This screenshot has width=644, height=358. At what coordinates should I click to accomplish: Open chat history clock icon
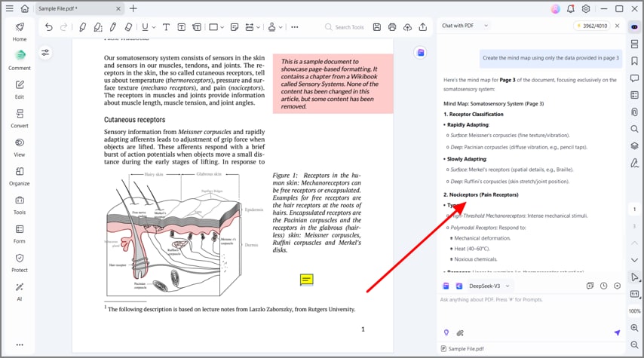pos(603,286)
